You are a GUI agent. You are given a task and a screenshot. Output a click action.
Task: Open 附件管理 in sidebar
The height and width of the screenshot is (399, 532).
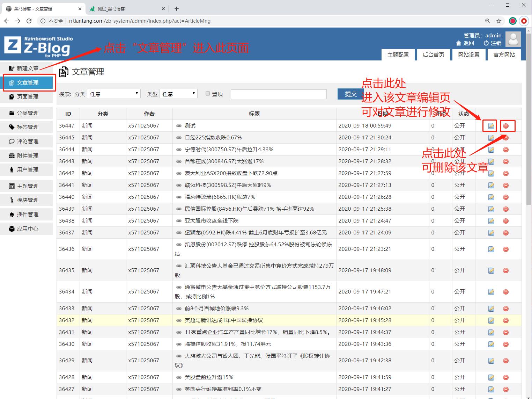point(27,156)
